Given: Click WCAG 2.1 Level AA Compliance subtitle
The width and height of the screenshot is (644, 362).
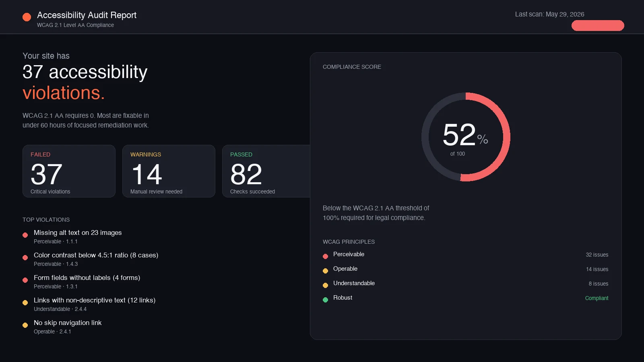Looking at the screenshot, I should (x=75, y=25).
